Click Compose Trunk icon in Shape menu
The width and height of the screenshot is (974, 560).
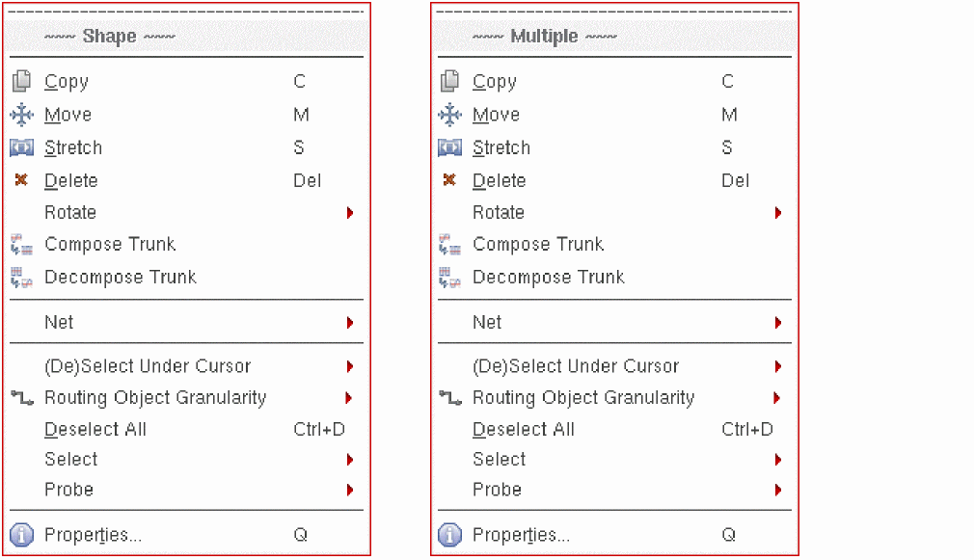21,245
